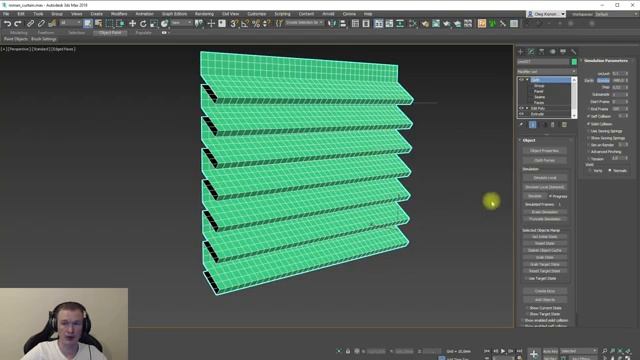Click the Select and Place icon

point(164,24)
